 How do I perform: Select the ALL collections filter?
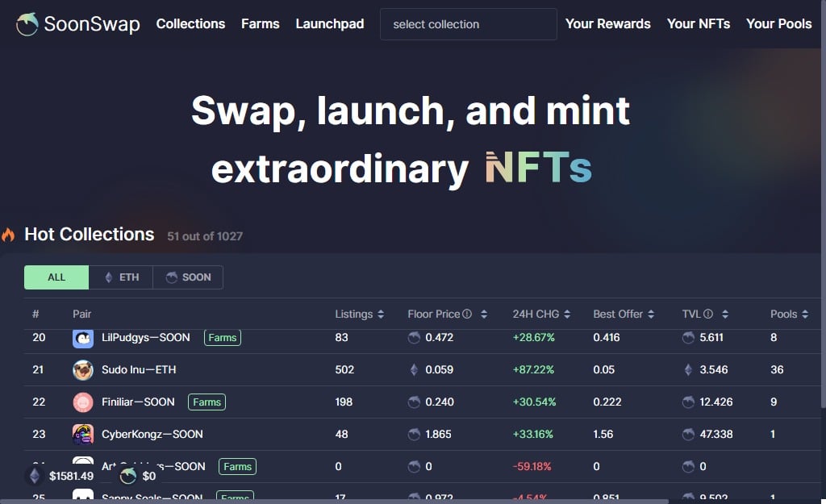[x=56, y=277]
